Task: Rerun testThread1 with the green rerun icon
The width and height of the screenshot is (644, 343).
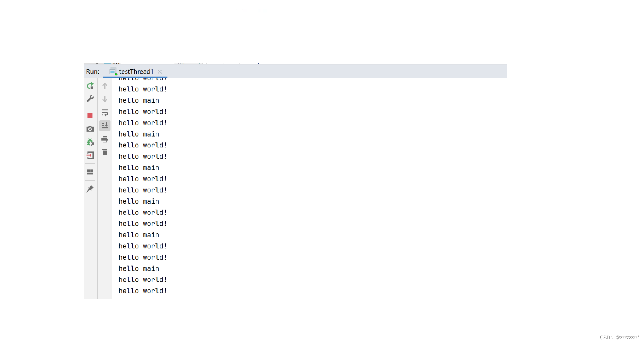Action: pyautogui.click(x=90, y=86)
